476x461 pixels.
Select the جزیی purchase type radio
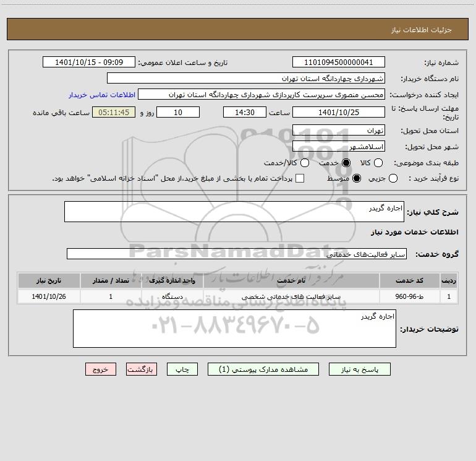click(393, 178)
